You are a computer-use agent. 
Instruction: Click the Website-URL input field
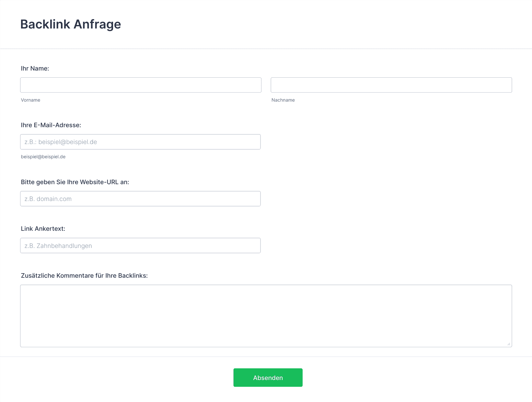click(140, 199)
